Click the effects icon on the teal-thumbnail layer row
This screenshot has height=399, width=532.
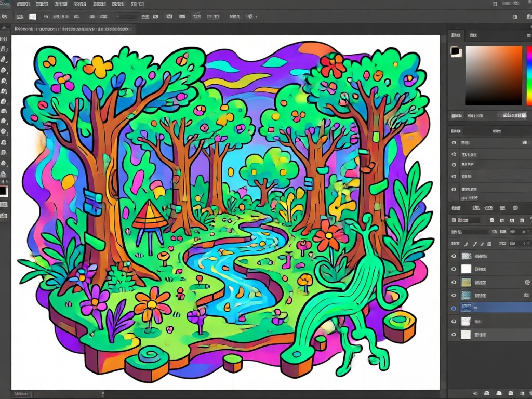pyautogui.click(x=527, y=295)
